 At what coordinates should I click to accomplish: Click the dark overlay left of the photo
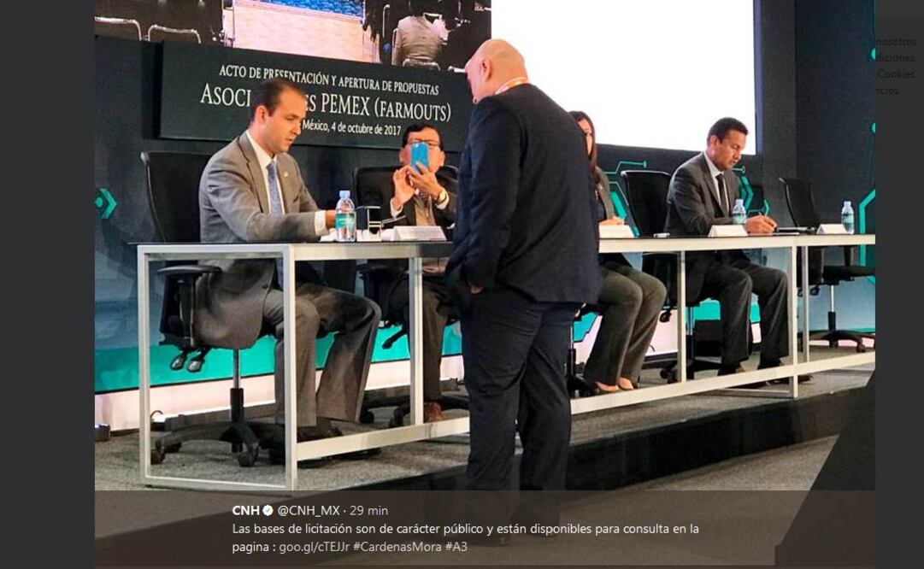point(47,284)
